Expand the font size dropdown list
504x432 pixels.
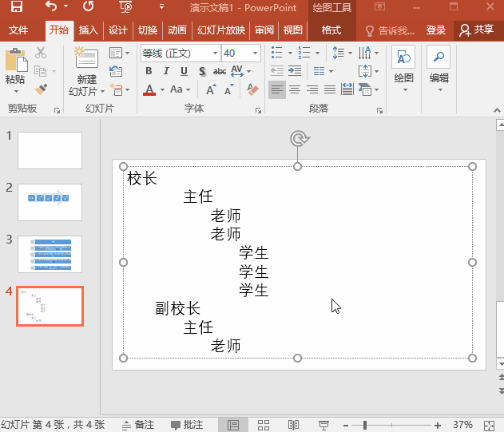256,54
